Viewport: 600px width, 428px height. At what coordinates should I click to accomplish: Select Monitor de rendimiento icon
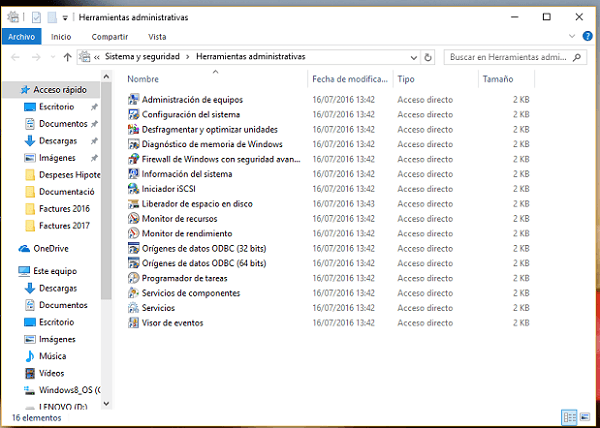pyautogui.click(x=133, y=233)
